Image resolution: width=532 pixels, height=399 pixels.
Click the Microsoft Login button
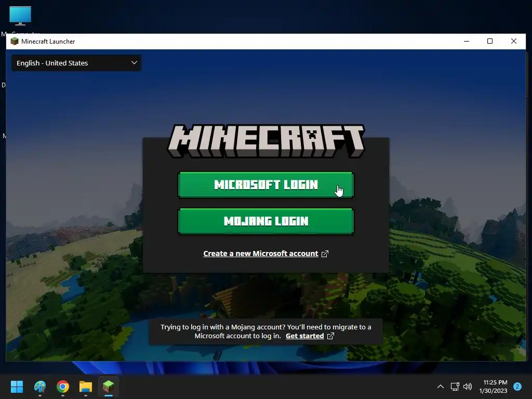[x=266, y=184]
